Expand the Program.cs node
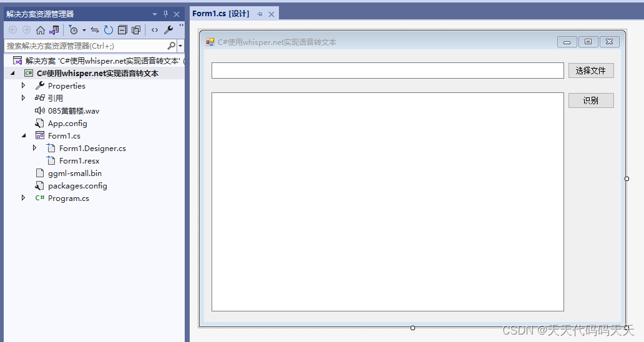 point(24,198)
